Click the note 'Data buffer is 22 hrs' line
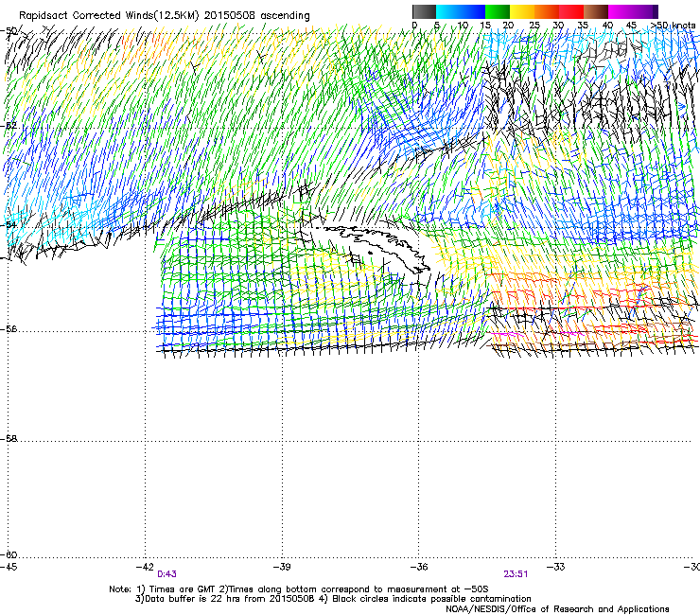Screen dimensions: 700x615 click(x=333, y=599)
